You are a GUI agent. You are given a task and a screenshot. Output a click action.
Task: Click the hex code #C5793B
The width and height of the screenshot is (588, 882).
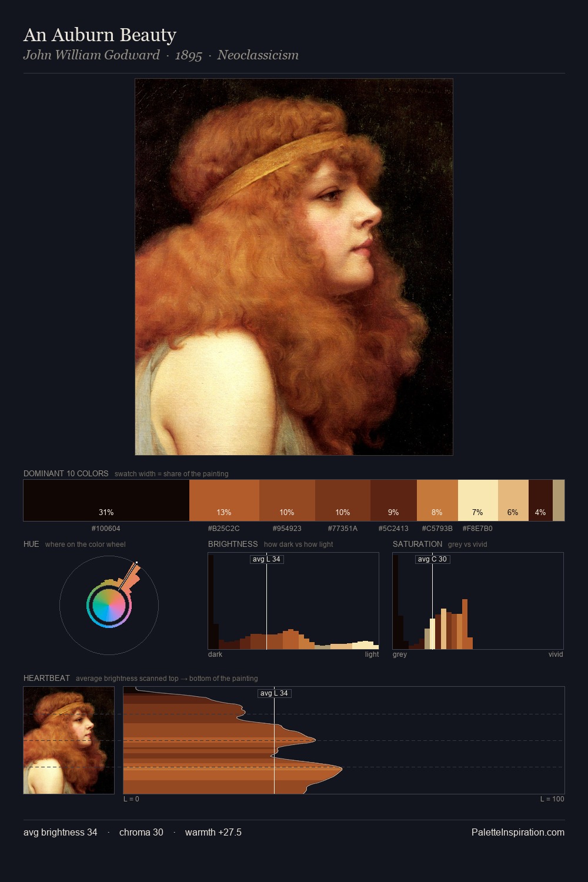click(437, 529)
